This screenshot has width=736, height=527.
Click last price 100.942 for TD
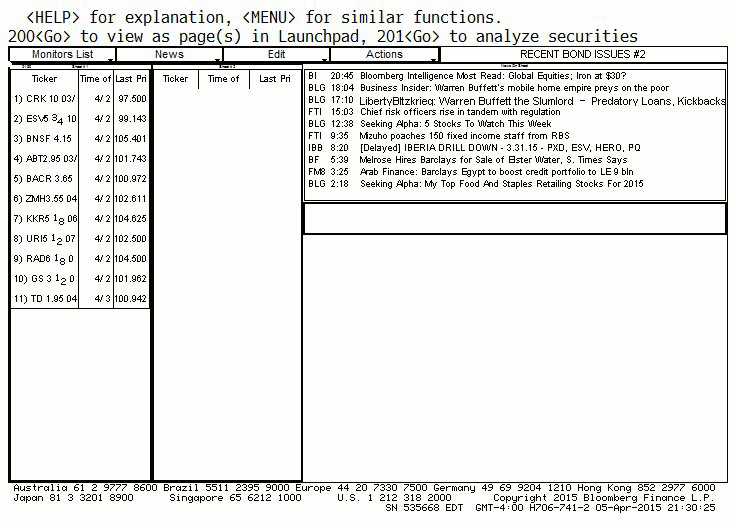[x=131, y=299]
